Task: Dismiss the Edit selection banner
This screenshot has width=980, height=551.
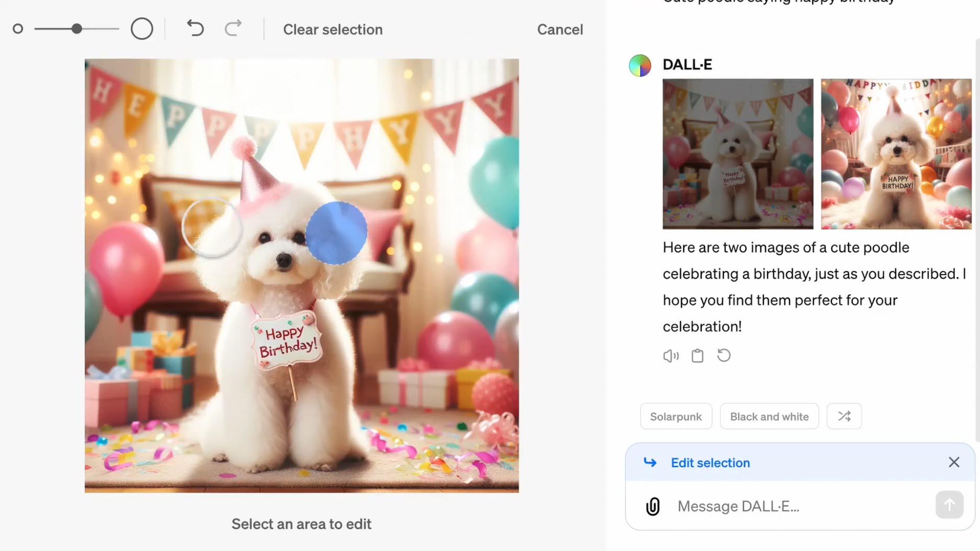Action: pyautogui.click(x=953, y=462)
